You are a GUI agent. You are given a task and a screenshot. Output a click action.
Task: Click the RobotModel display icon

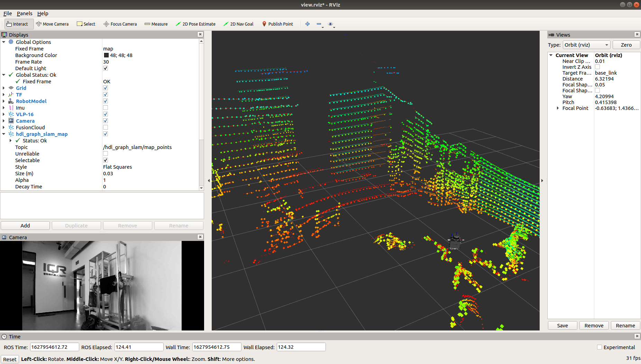click(11, 101)
